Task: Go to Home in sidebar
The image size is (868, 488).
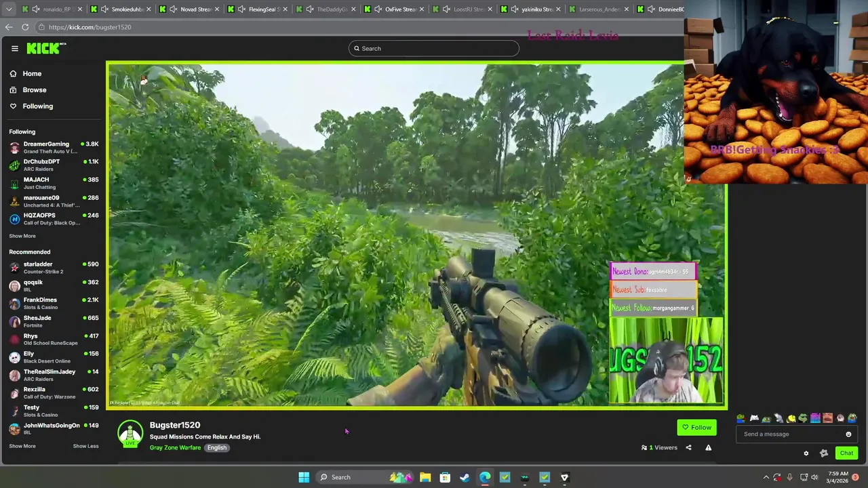Action: (x=25, y=73)
